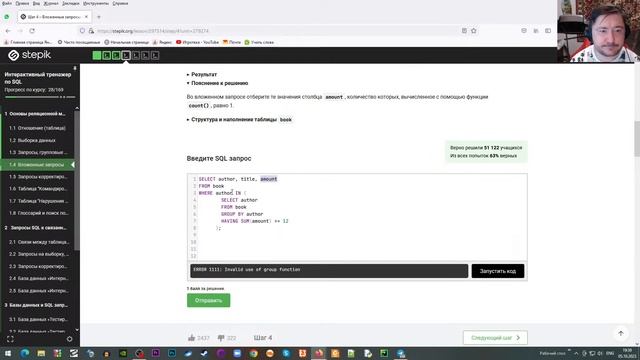
Task: Open the settings gear at sidebar bottom
Action: coord(69,339)
